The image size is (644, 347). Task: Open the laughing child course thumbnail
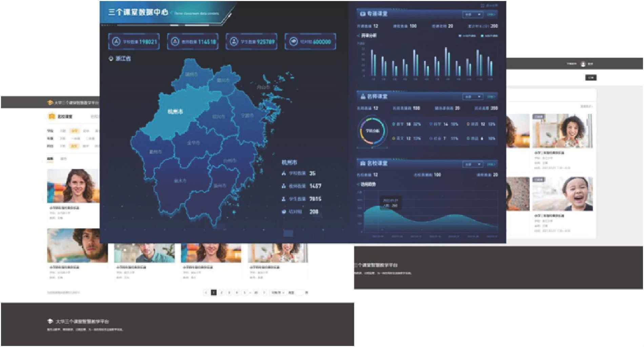coord(562,194)
